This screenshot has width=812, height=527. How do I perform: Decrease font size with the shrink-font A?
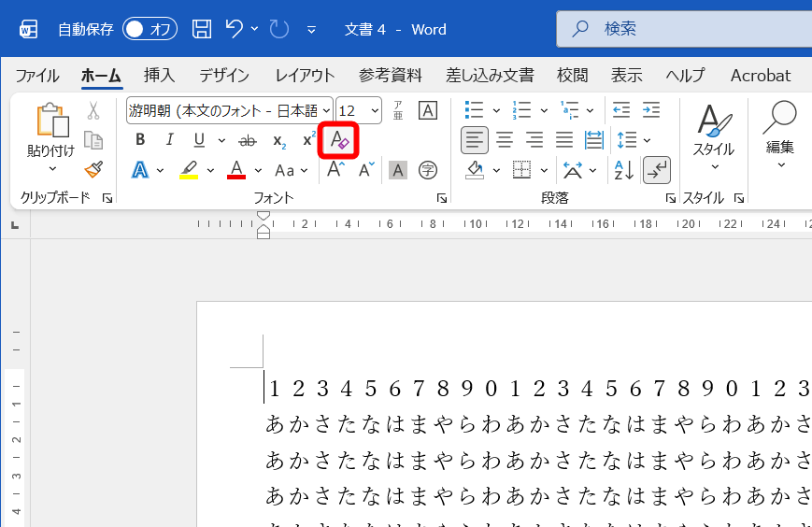pos(366,169)
